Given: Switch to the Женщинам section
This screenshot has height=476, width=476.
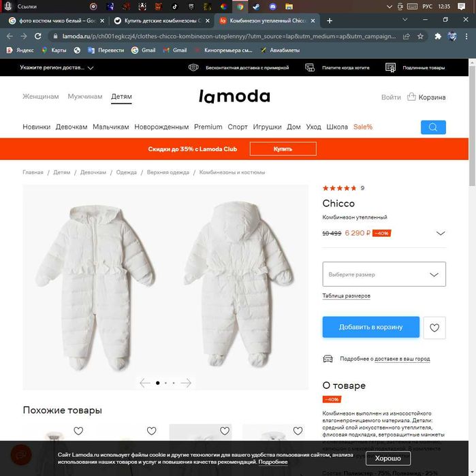Looking at the screenshot, I should pyautogui.click(x=41, y=97).
